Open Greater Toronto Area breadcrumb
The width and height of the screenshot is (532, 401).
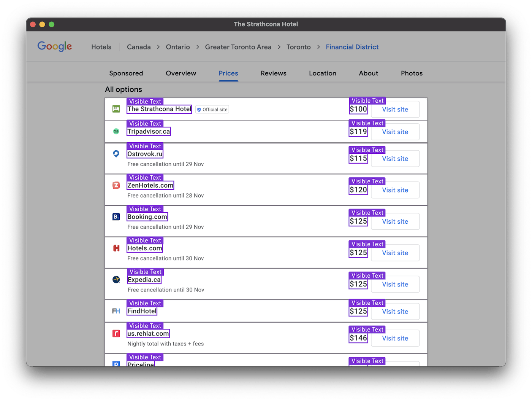[x=238, y=47]
